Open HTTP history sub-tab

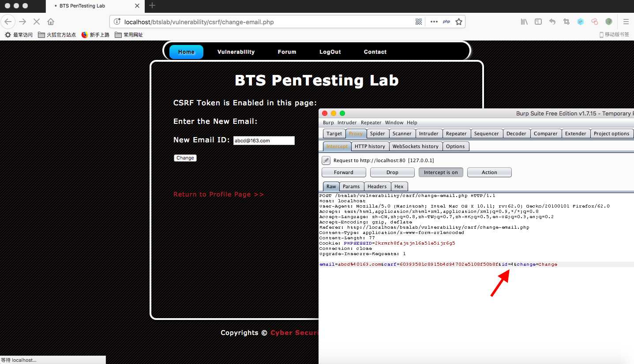370,146
